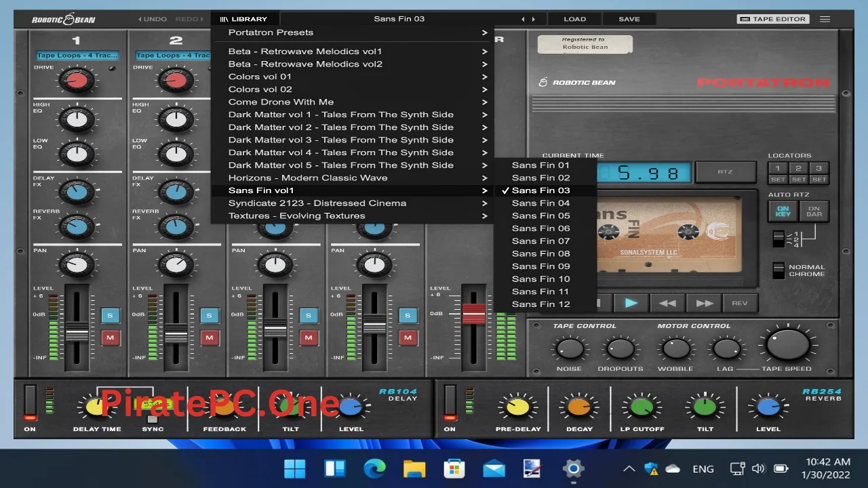Viewport: 868px width, 488px height.
Task: Open channel 1 Tape Loops sample dropdown
Action: click(x=77, y=56)
